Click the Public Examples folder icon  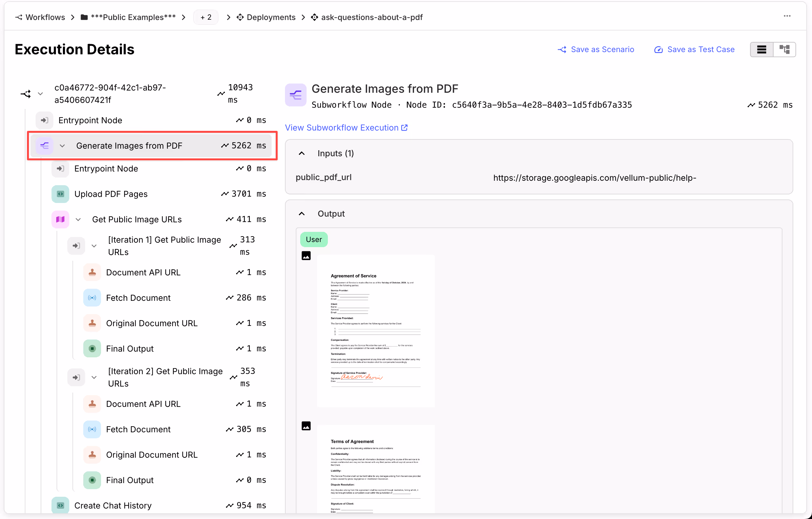tap(84, 17)
